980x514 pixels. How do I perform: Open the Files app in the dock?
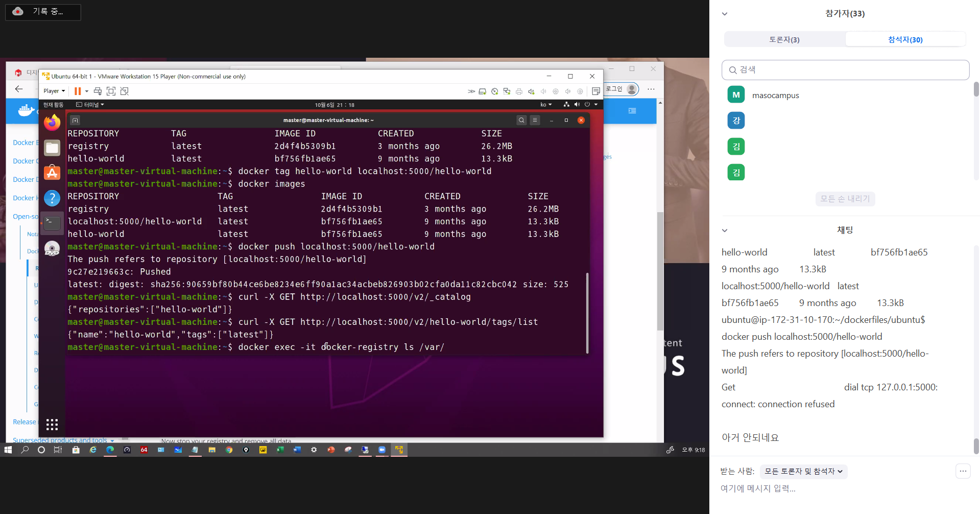click(52, 148)
